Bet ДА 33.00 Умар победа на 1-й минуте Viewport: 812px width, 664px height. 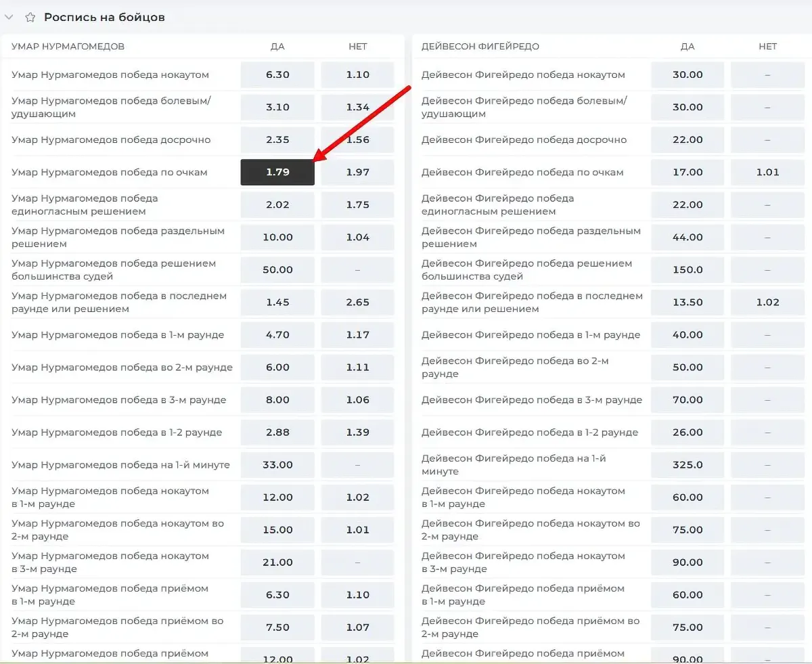click(277, 464)
